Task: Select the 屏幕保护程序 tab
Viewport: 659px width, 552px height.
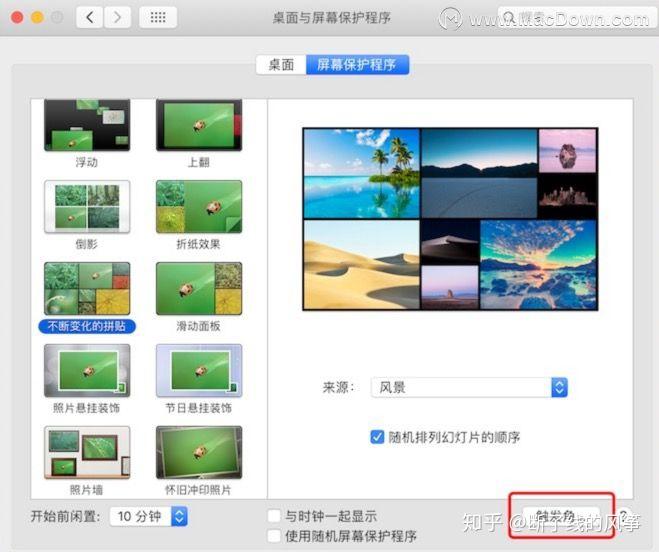Action: [357, 65]
